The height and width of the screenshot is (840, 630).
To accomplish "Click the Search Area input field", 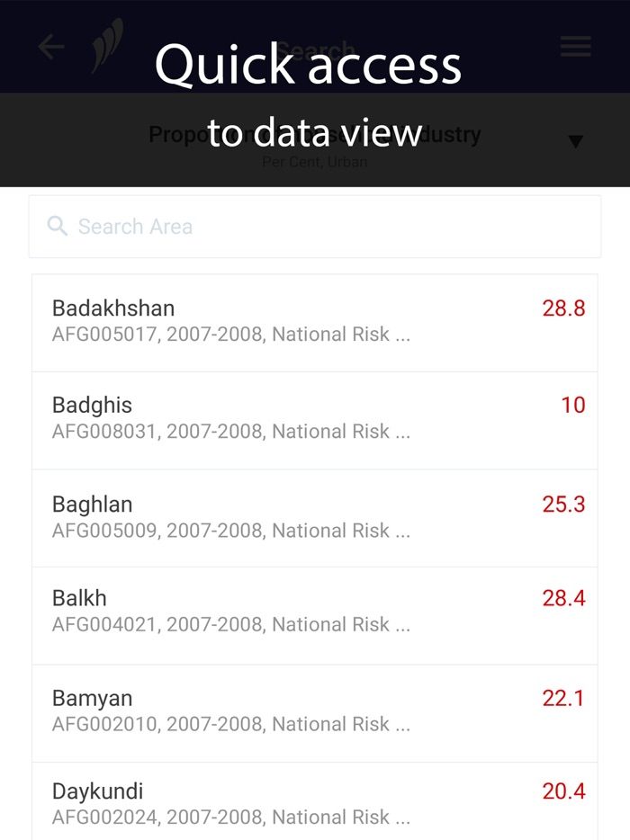I will [315, 227].
